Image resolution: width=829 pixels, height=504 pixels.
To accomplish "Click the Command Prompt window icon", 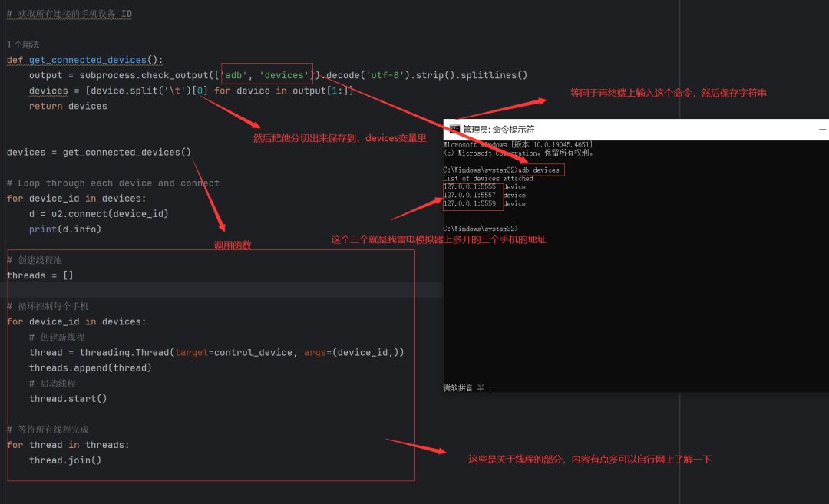I will point(454,130).
